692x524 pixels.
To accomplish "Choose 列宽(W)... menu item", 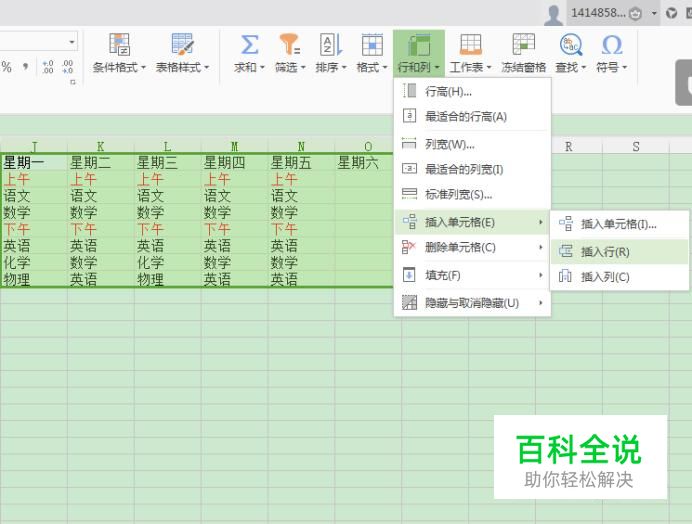I will pos(472,144).
